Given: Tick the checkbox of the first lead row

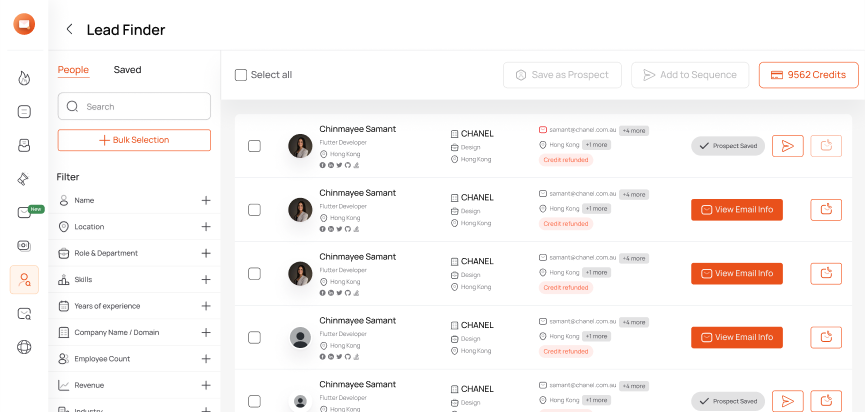Looking at the screenshot, I should pyautogui.click(x=254, y=146).
